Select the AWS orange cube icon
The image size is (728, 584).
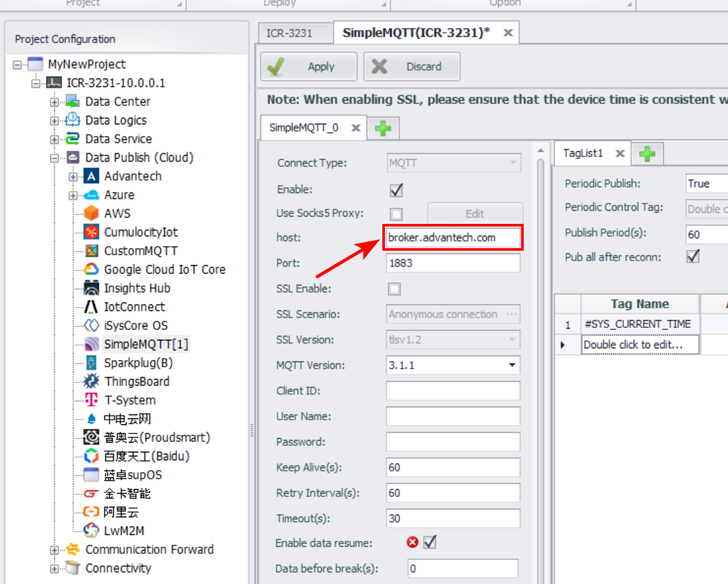tap(92, 213)
